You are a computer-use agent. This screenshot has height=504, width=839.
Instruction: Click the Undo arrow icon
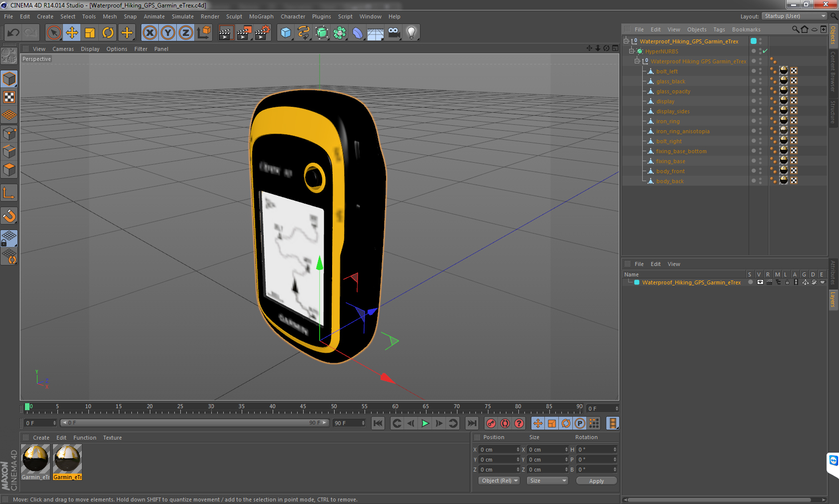tap(13, 33)
